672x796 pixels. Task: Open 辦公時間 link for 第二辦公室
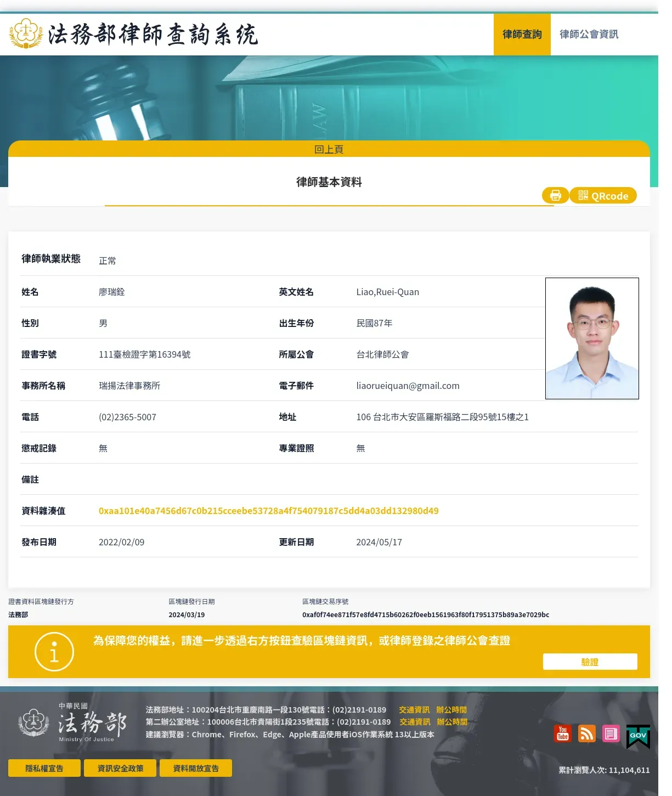[x=452, y=722]
